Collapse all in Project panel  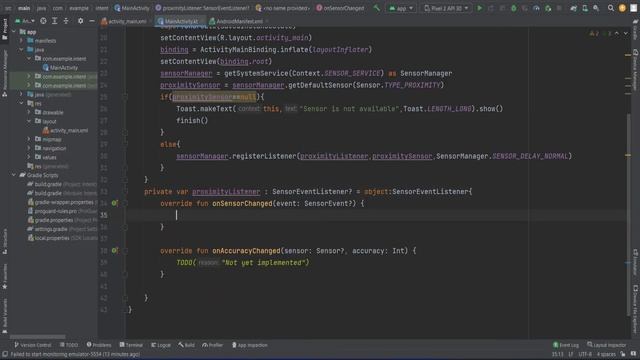tap(66, 21)
